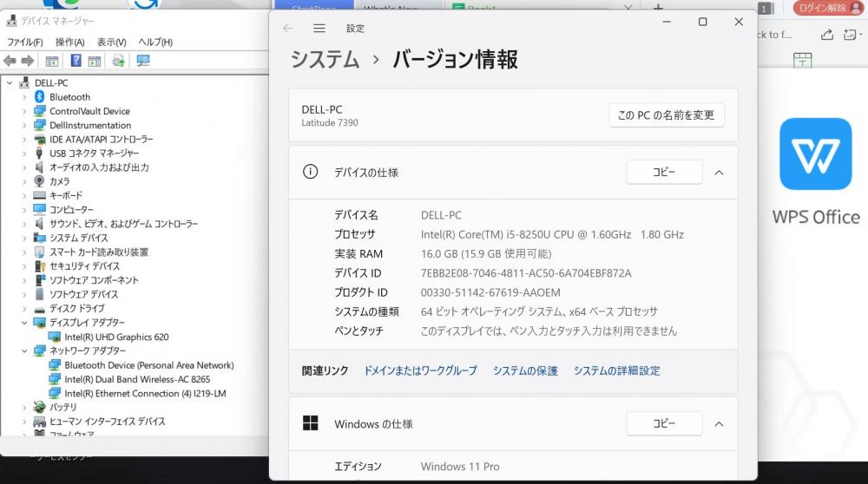Click the USB connector manager icon
868x484 pixels.
coord(39,154)
